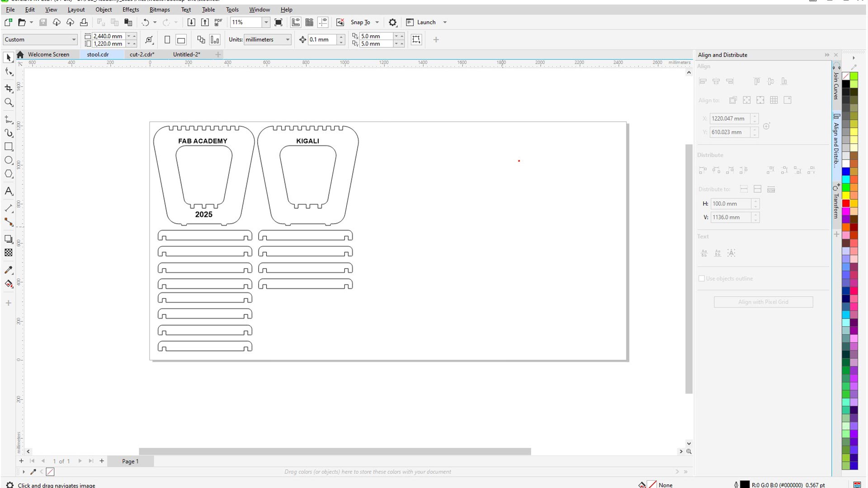Open the Units millimeters dropdown
Image resolution: width=868 pixels, height=488 pixels.
(288, 40)
